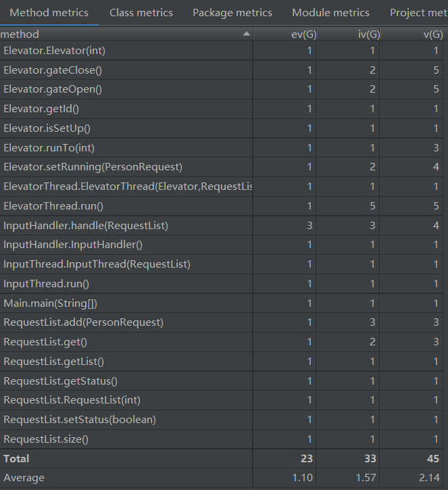Click the Average ev(G) value 1.10
448x490 pixels.
point(303,478)
